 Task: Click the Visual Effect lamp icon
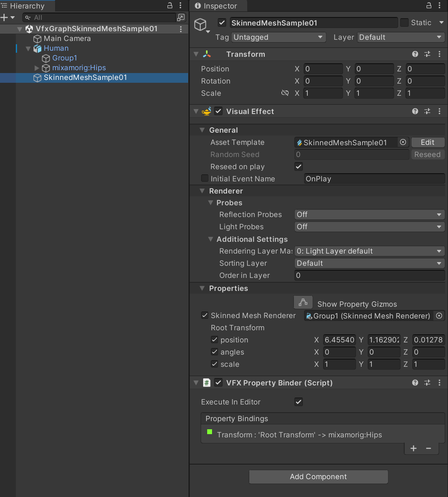(x=206, y=111)
